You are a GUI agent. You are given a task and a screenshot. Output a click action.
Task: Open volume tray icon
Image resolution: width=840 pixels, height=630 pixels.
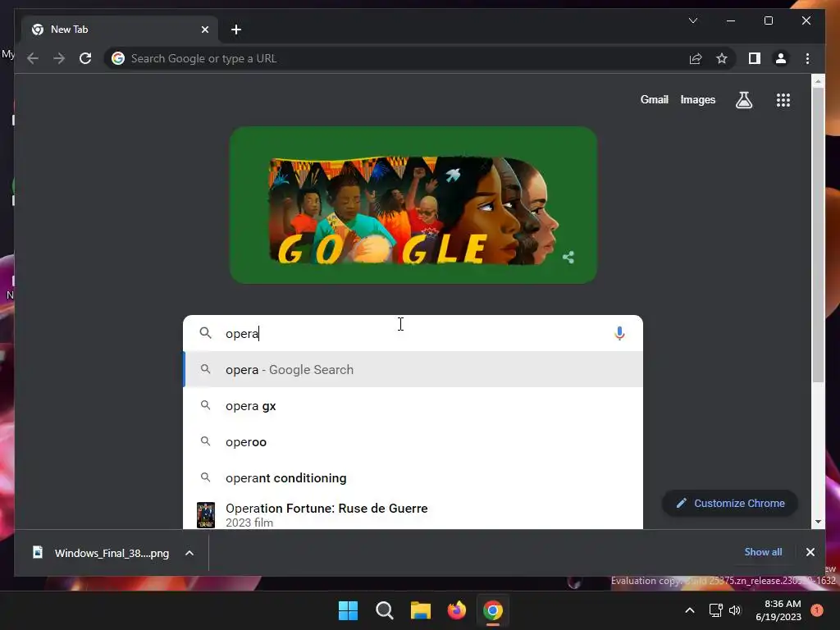pyautogui.click(x=735, y=610)
